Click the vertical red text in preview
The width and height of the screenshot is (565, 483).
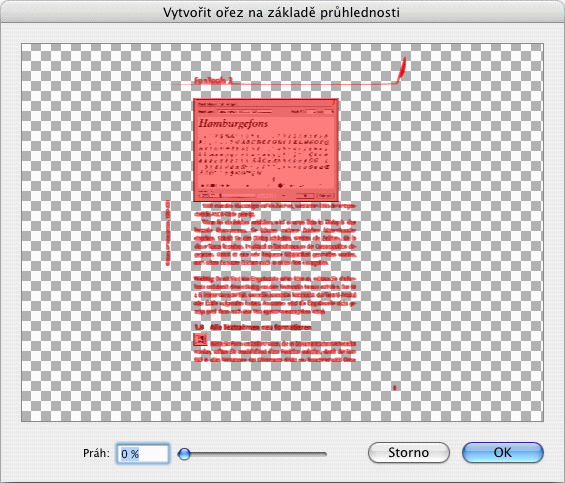[168, 233]
